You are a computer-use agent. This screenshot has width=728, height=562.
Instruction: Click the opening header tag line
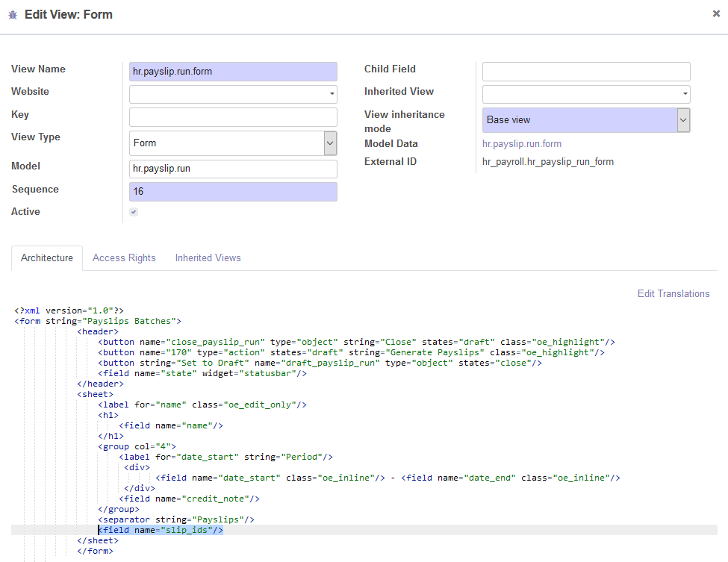tap(98, 331)
